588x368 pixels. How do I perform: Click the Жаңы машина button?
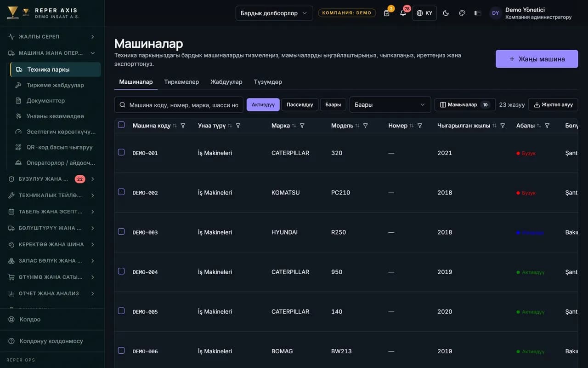click(537, 59)
